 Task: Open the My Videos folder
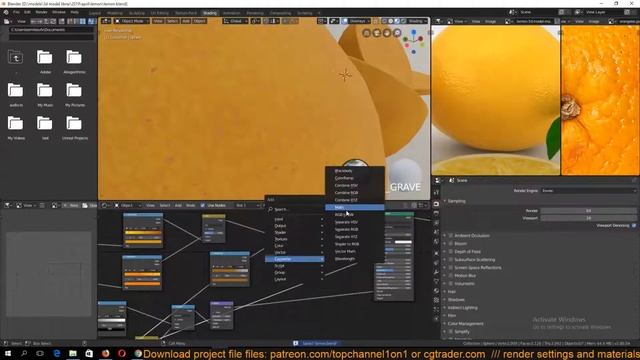(x=16, y=128)
